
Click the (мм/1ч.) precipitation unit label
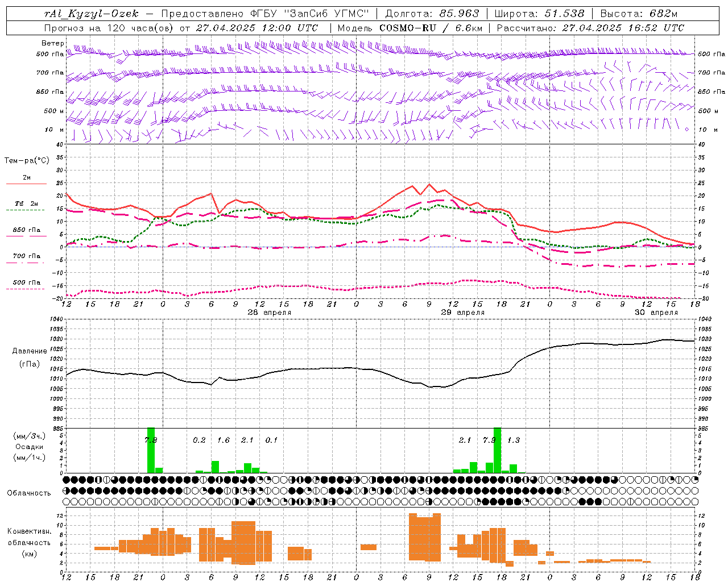tap(29, 458)
